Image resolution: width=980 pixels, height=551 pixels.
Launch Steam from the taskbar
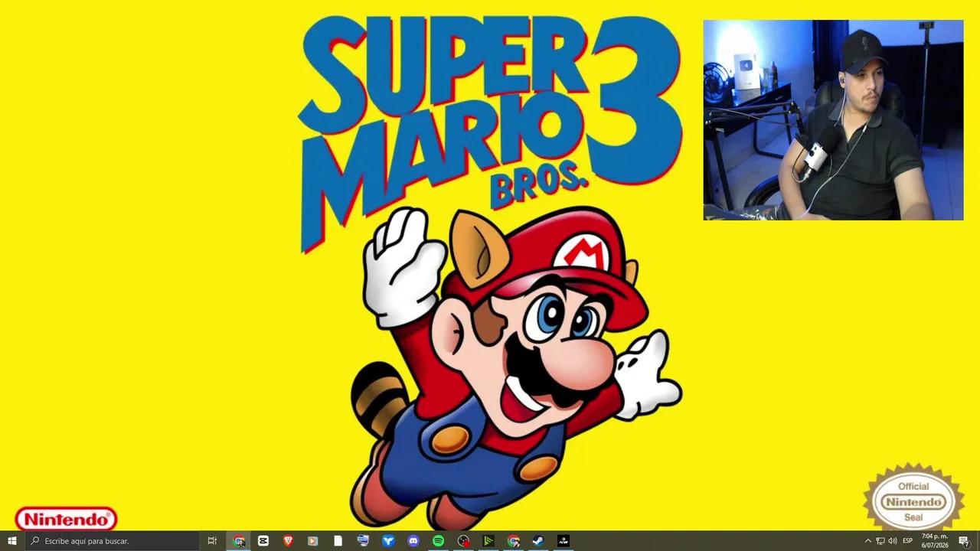click(x=538, y=541)
